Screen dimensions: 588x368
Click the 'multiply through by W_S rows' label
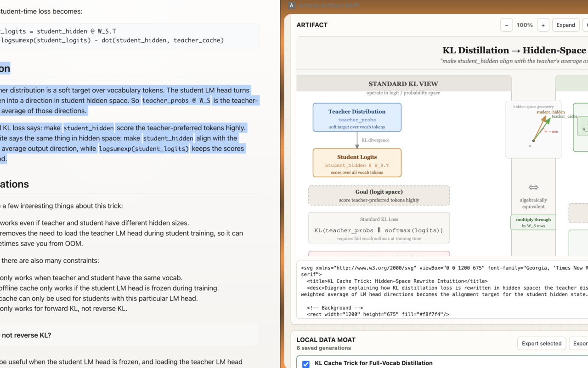coord(533,223)
